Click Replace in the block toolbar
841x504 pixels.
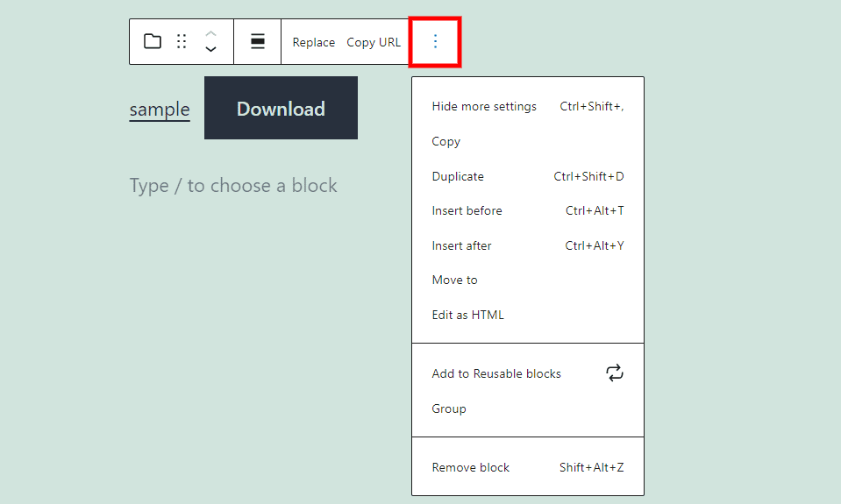[313, 42]
